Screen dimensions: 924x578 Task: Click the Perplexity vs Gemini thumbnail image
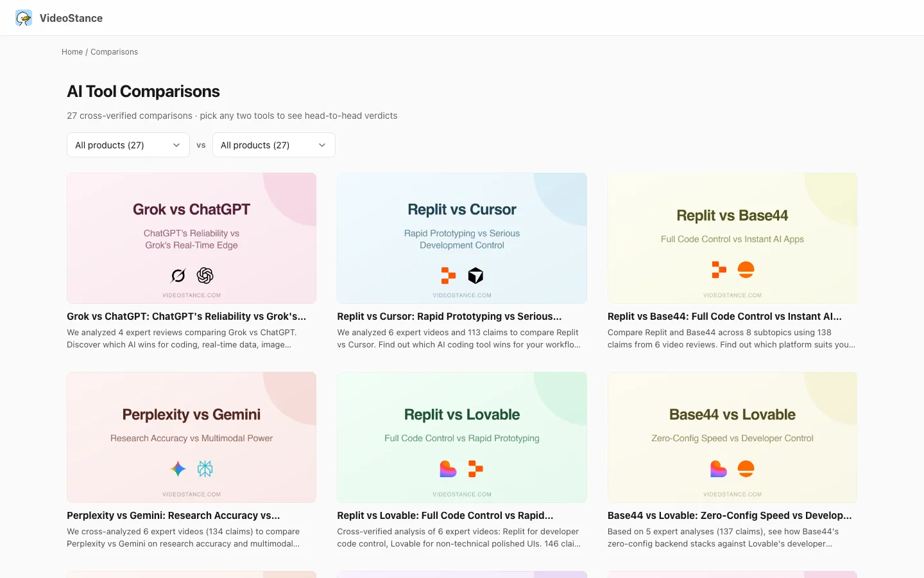tap(191, 437)
